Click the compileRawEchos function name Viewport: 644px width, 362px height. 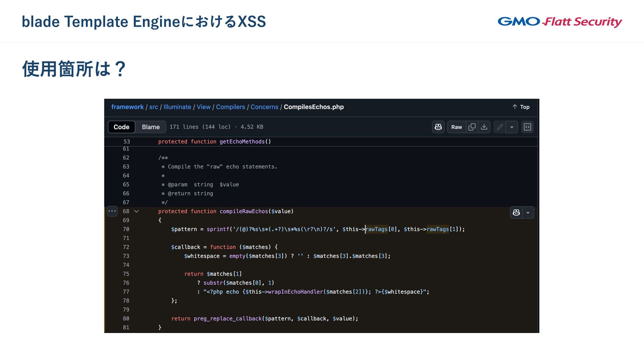[x=244, y=212]
